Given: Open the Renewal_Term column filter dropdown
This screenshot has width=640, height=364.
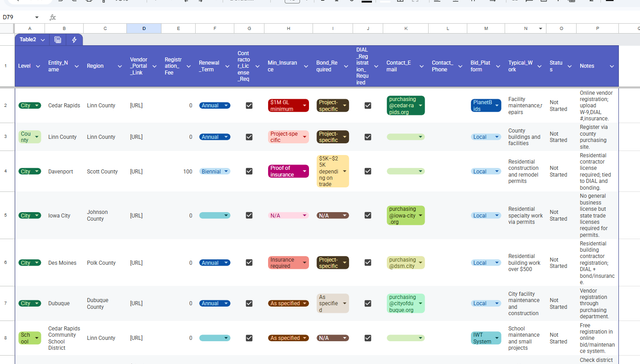Looking at the screenshot, I should pyautogui.click(x=227, y=66).
